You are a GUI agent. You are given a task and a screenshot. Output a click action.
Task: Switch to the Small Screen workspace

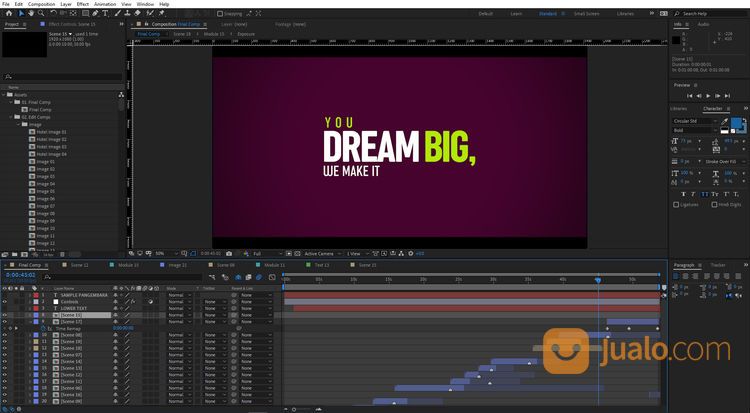(x=585, y=14)
